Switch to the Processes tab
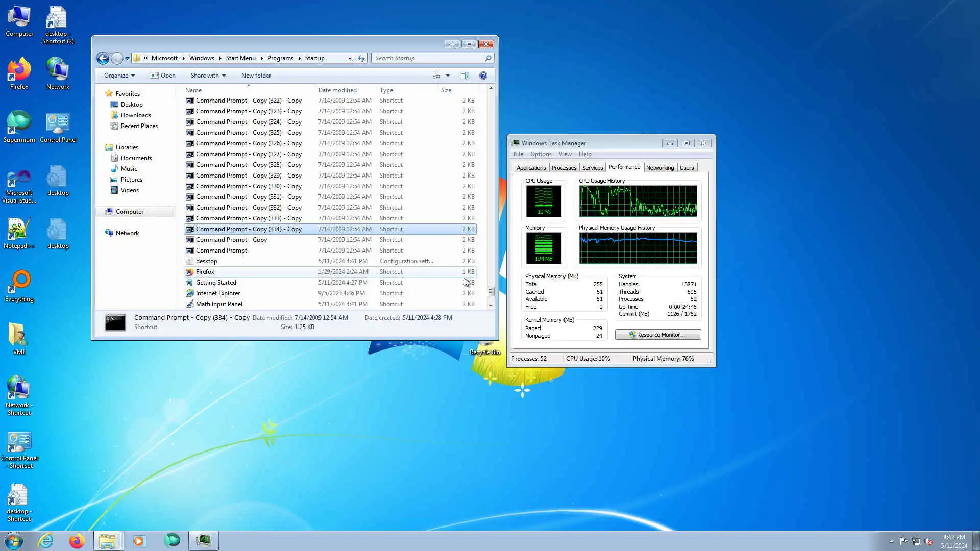The width and height of the screenshot is (980, 551). pos(563,168)
